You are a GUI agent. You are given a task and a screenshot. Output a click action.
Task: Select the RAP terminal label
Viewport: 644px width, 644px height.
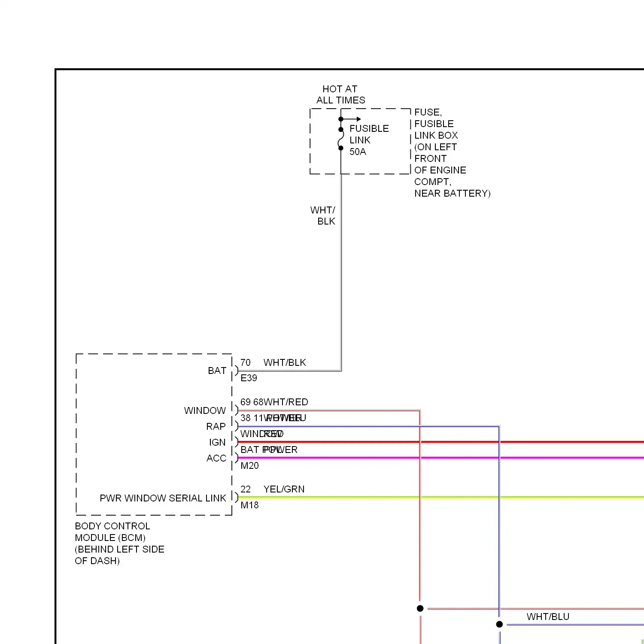coord(216,426)
